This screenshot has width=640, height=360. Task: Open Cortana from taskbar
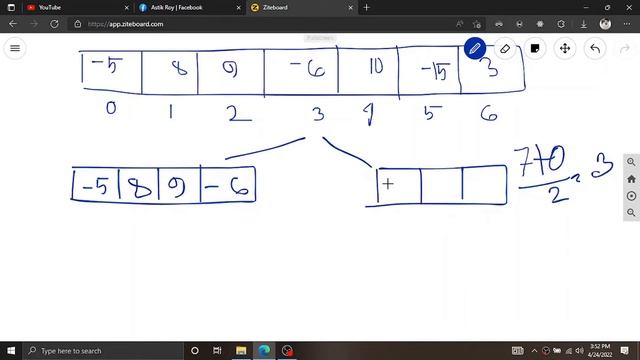[195, 351]
